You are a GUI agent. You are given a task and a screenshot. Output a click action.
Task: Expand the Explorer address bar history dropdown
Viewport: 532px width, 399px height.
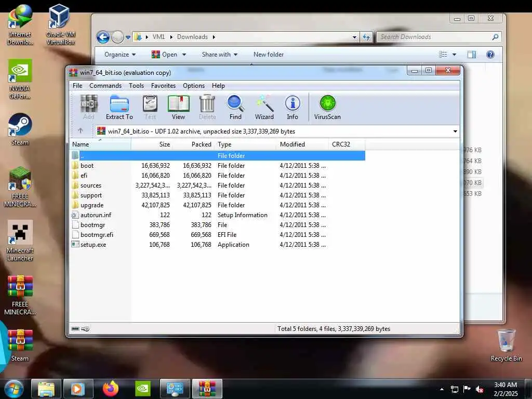354,37
